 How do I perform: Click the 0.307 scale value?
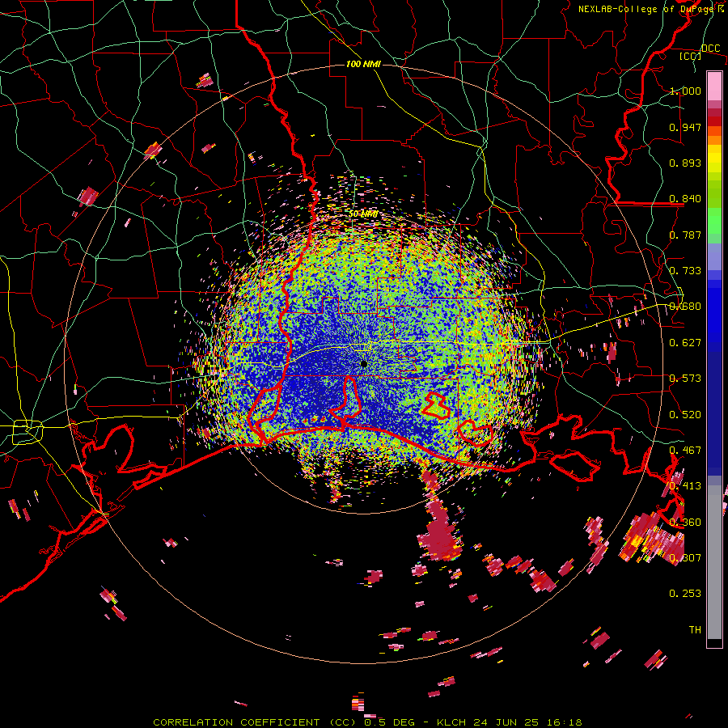(685, 558)
